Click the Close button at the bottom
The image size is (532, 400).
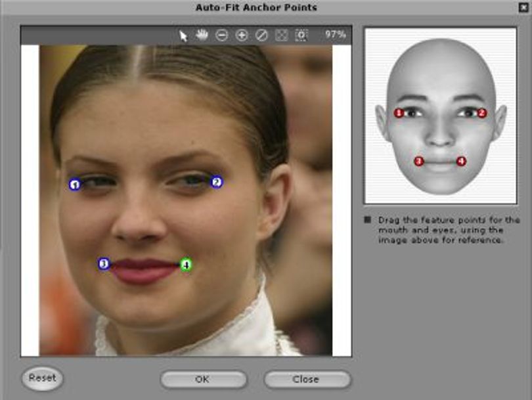pos(307,379)
